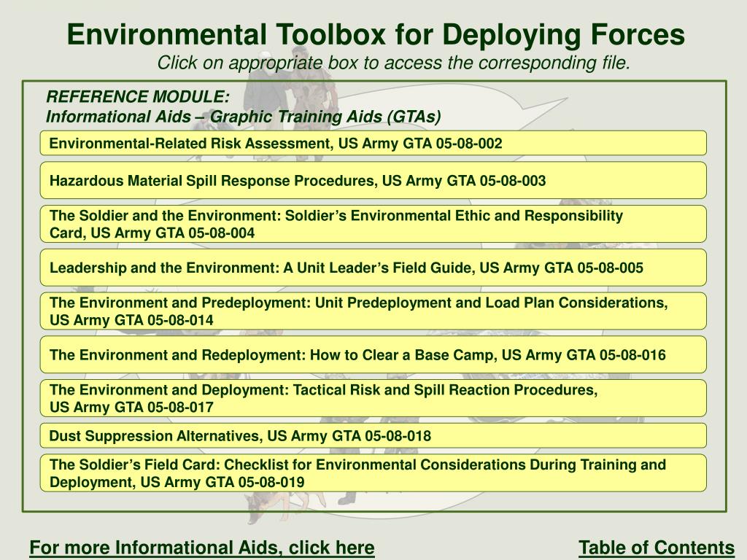Open Soldier's Environmental Ethic and Responsibility Card
This screenshot has width=747, height=560.
[373, 225]
